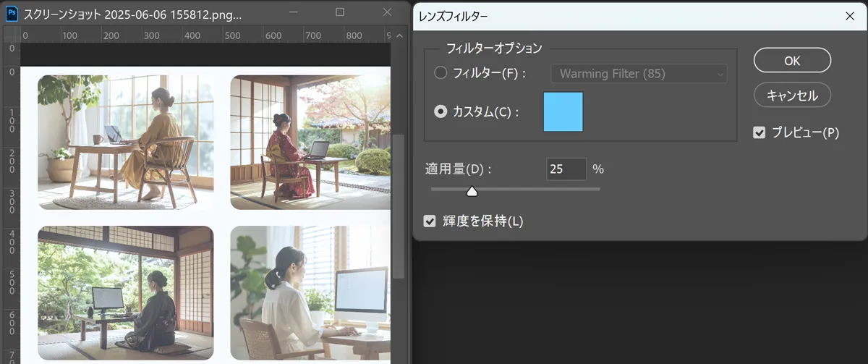Click the 適用量 slider handle

[x=472, y=191]
